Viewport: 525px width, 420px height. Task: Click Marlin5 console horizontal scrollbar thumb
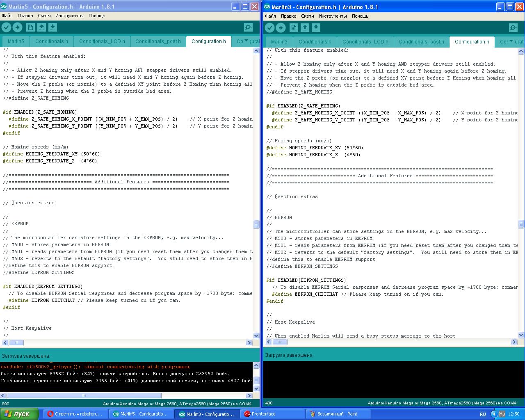pos(84,396)
